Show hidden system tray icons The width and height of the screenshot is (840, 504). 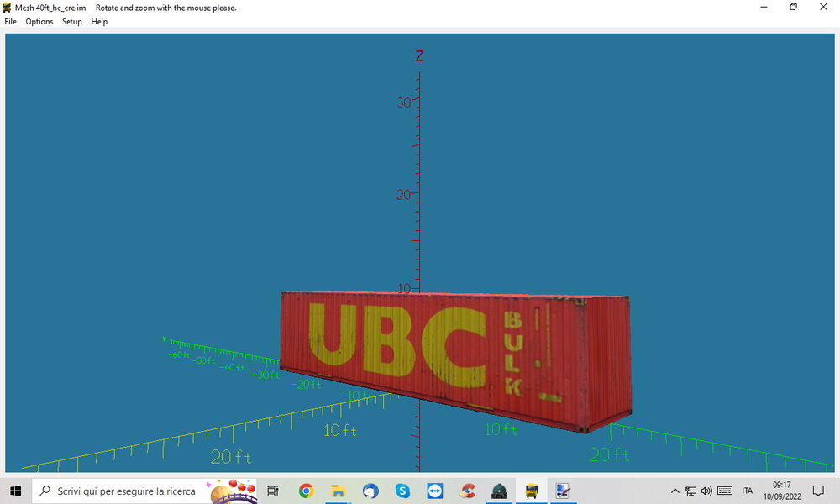(x=675, y=491)
